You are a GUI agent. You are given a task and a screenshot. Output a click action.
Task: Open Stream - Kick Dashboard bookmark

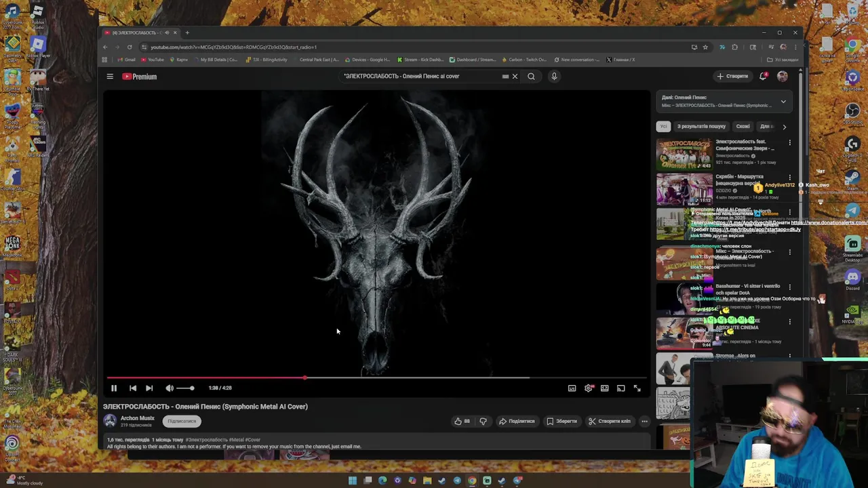click(420, 60)
